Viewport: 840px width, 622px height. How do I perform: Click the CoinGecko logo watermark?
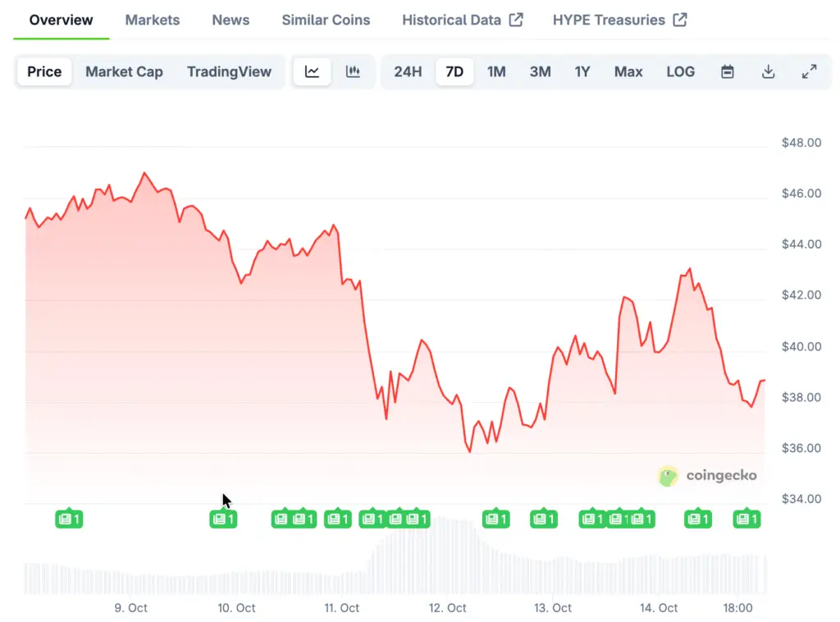pyautogui.click(x=707, y=476)
